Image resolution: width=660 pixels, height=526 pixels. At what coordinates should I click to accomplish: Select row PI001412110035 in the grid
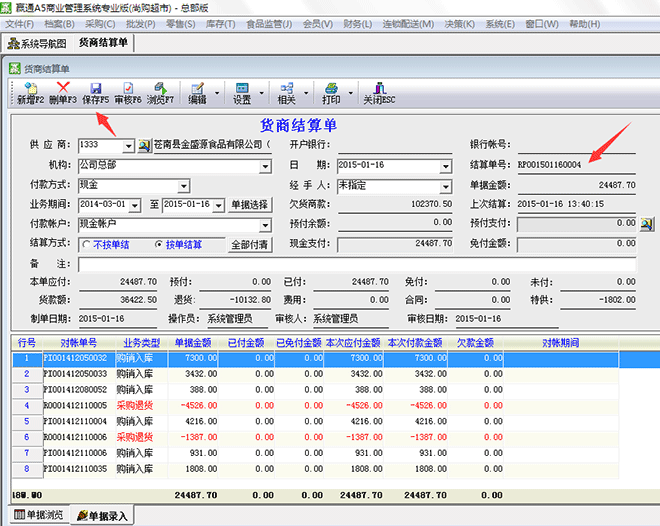click(x=315, y=469)
